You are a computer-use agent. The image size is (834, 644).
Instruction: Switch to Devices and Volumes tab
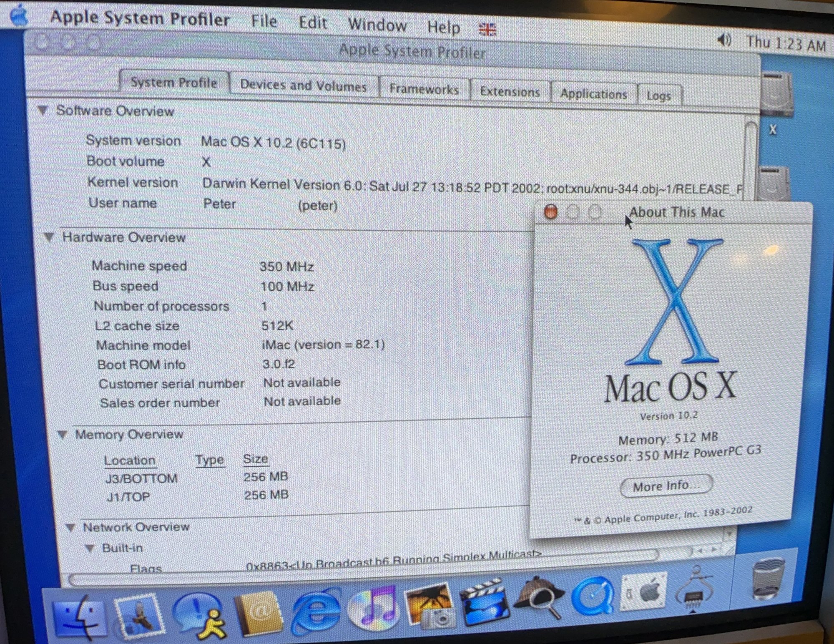pos(303,86)
